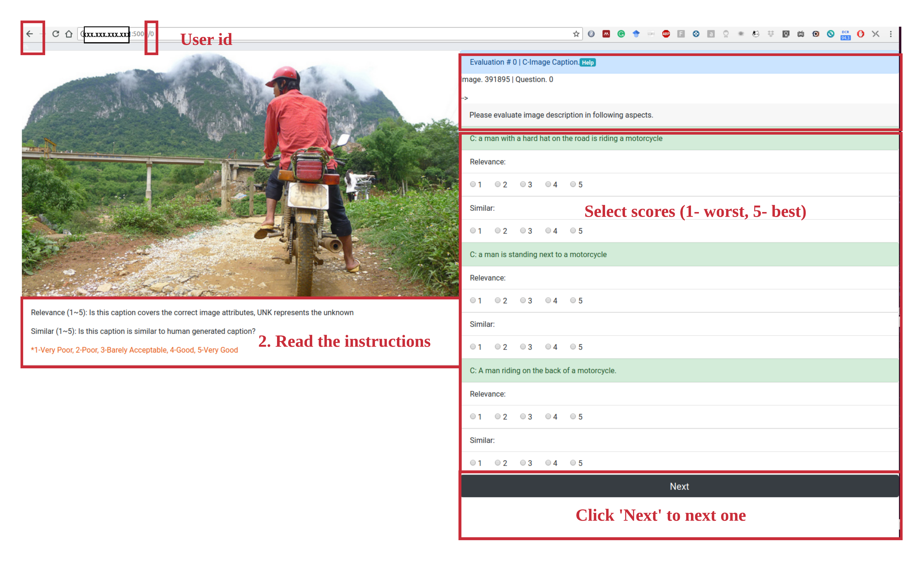Select Relevance score 5 for first caption
The width and height of the screenshot is (924, 561).
tap(573, 184)
